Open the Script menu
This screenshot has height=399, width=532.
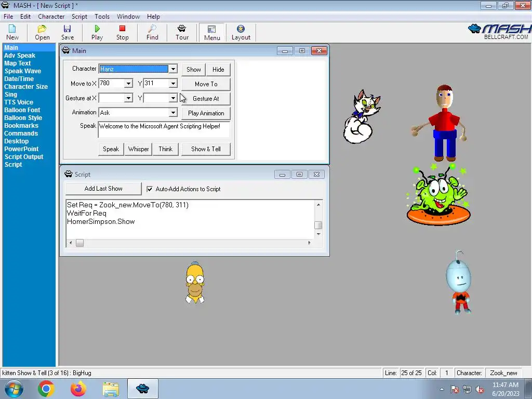[79, 16]
